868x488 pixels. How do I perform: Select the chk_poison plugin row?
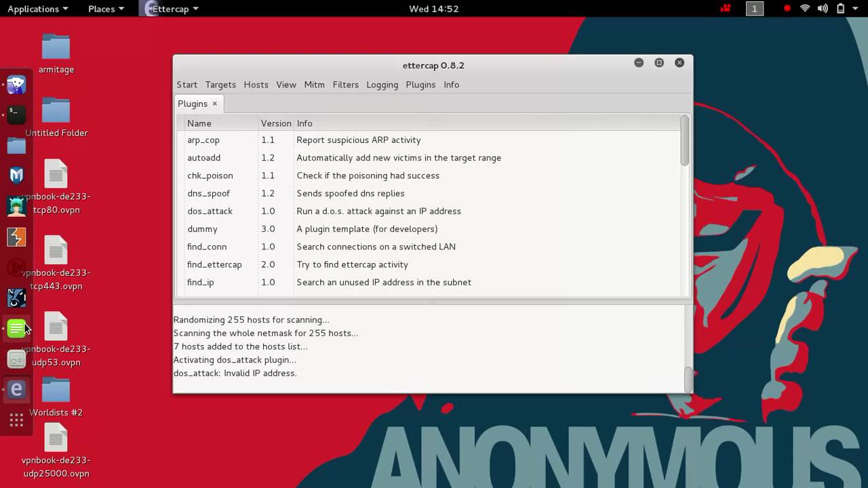pos(429,176)
